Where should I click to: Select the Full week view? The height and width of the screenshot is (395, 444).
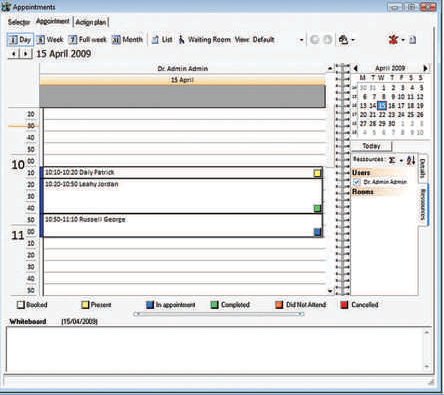tap(88, 40)
